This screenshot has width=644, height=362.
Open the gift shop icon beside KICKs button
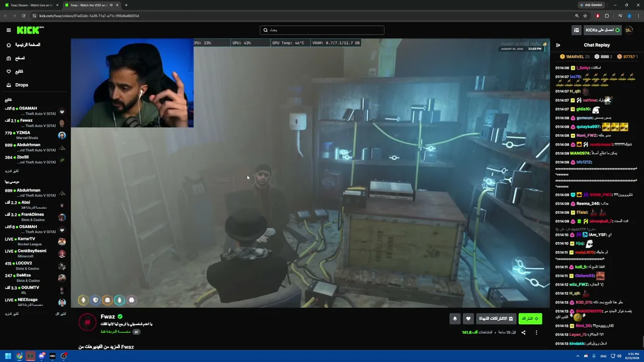click(577, 30)
